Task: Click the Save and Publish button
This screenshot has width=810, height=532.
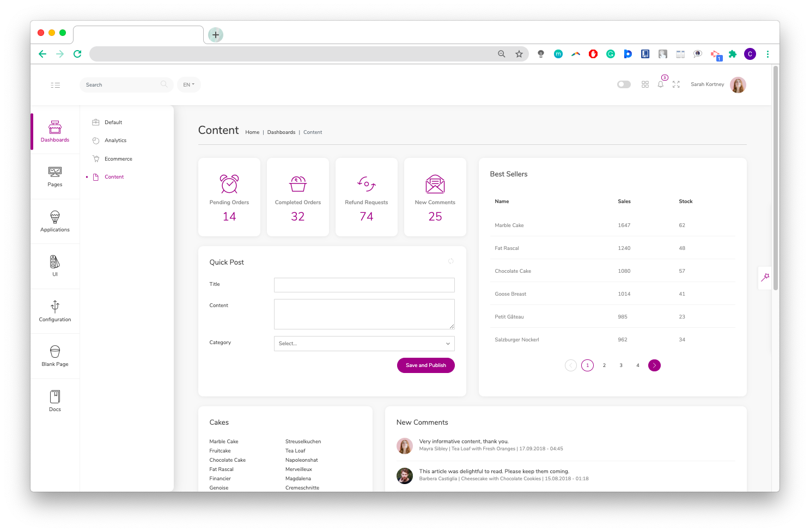Action: 426,365
